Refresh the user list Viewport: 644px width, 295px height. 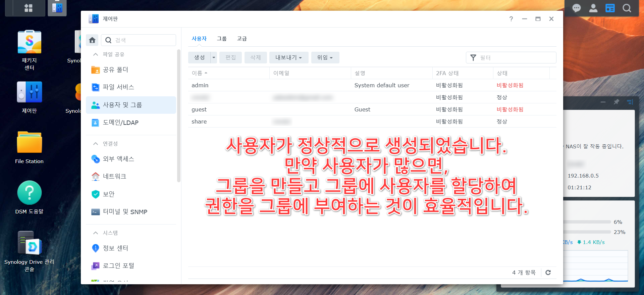[x=548, y=273]
